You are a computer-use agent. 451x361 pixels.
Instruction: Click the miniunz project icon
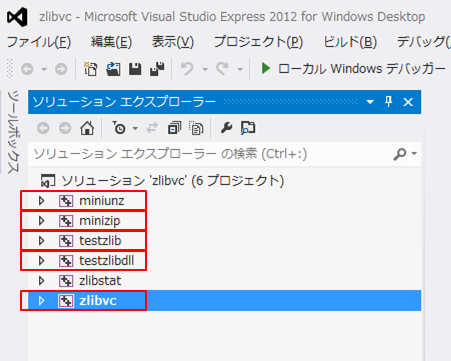66,201
